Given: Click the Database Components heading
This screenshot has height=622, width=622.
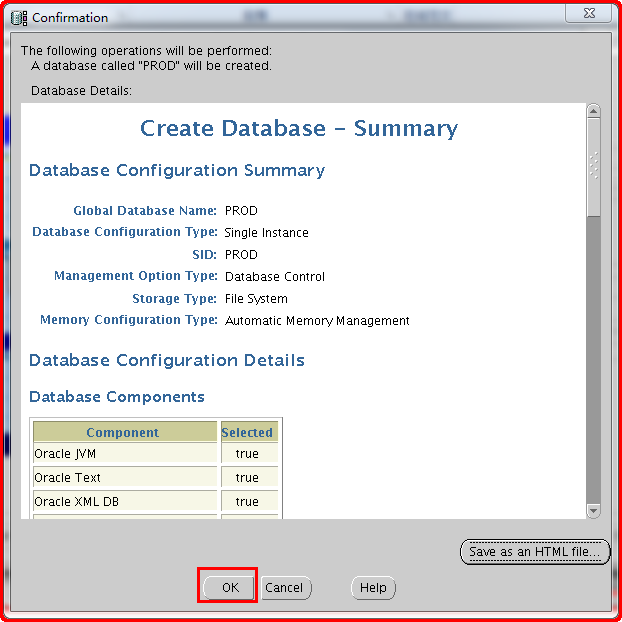Looking at the screenshot, I should pyautogui.click(x=117, y=397).
